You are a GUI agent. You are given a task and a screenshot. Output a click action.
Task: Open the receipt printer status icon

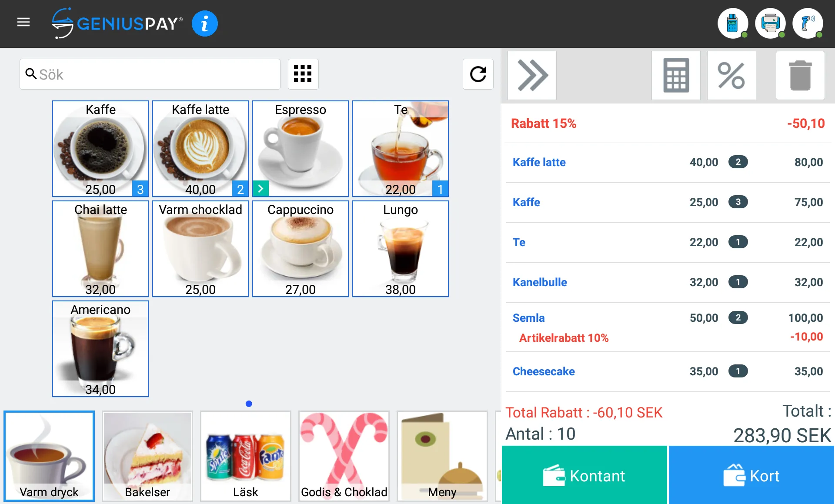[x=770, y=23]
